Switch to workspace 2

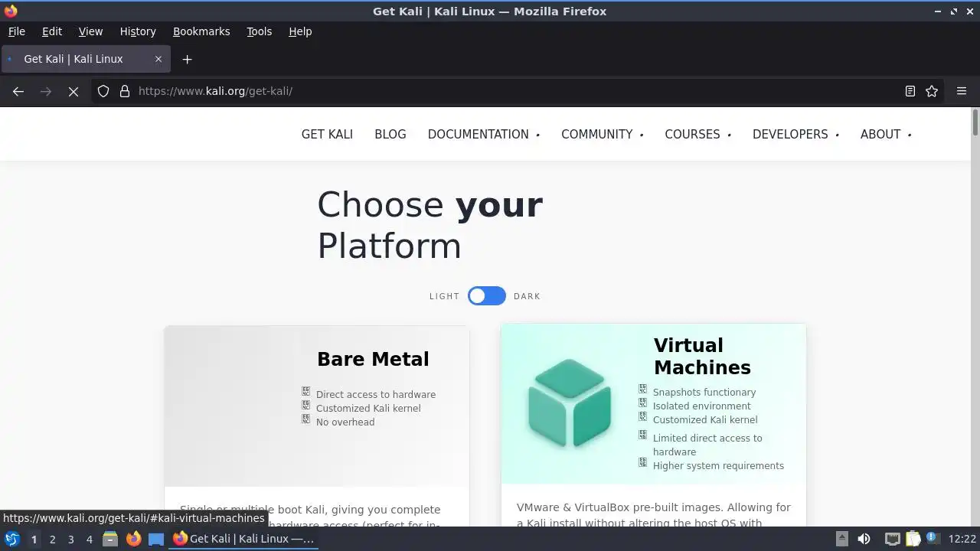(x=52, y=539)
